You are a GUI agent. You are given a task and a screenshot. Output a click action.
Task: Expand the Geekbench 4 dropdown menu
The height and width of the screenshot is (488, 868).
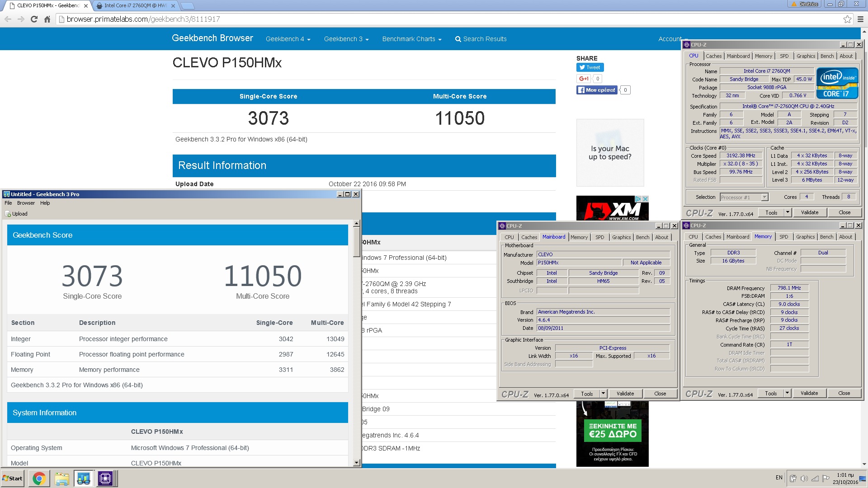tap(288, 39)
